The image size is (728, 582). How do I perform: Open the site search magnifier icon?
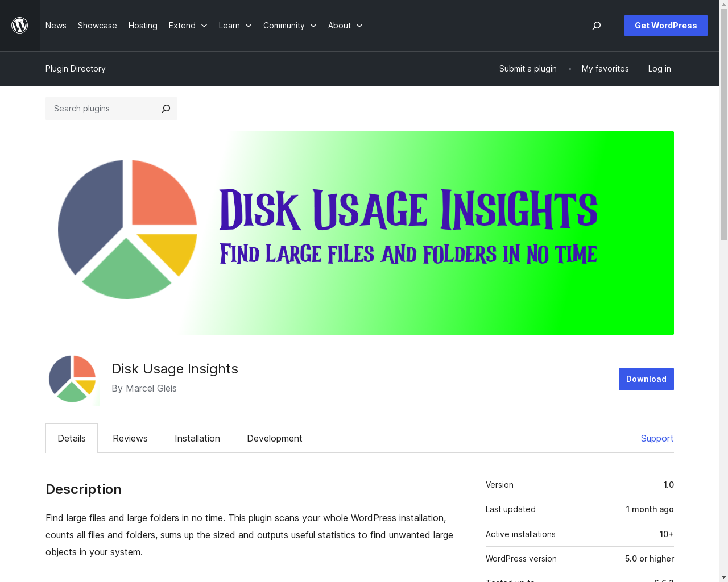click(x=597, y=26)
